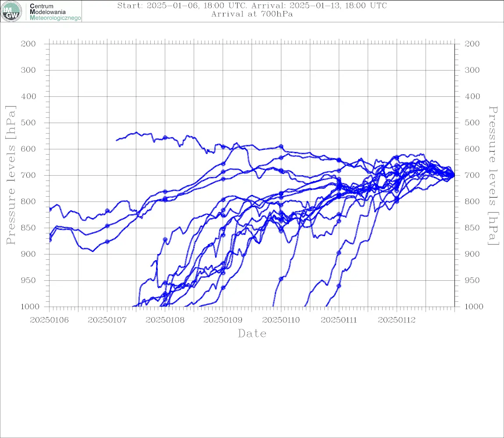The width and height of the screenshot is (504, 438).
Task: Click the 'Date' x-axis label
Action: pyautogui.click(x=252, y=333)
